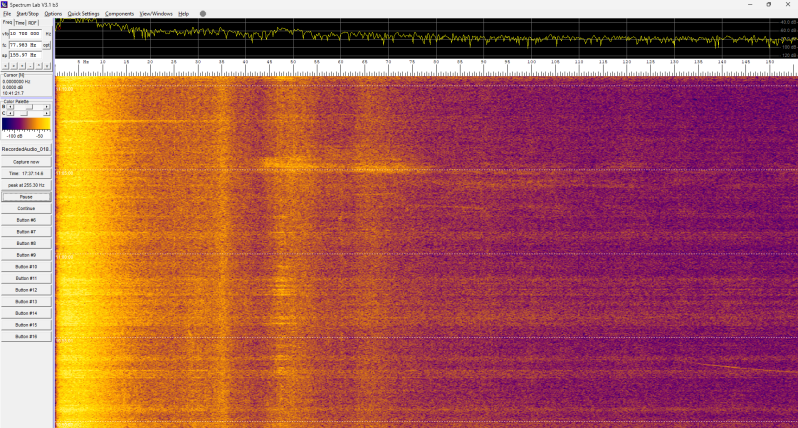Click the fc center frequency field
The height and width of the screenshot is (428, 798).
click(x=25, y=45)
